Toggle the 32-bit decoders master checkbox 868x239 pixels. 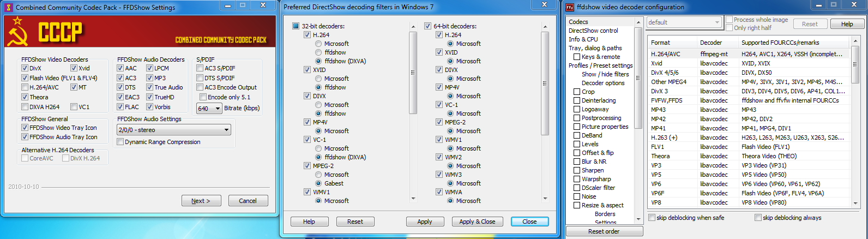(296, 26)
